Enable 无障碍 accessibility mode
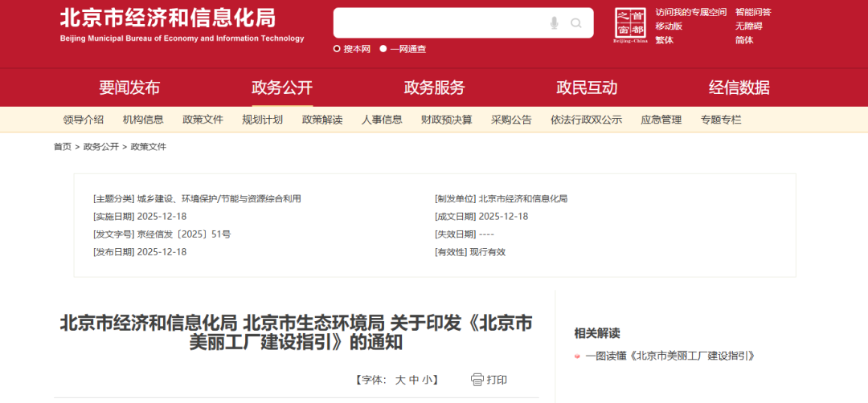 747,26
